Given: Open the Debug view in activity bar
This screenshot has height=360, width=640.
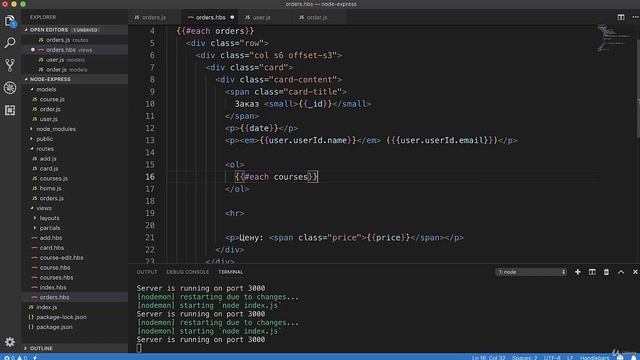Looking at the screenshot, I should click(10, 87).
